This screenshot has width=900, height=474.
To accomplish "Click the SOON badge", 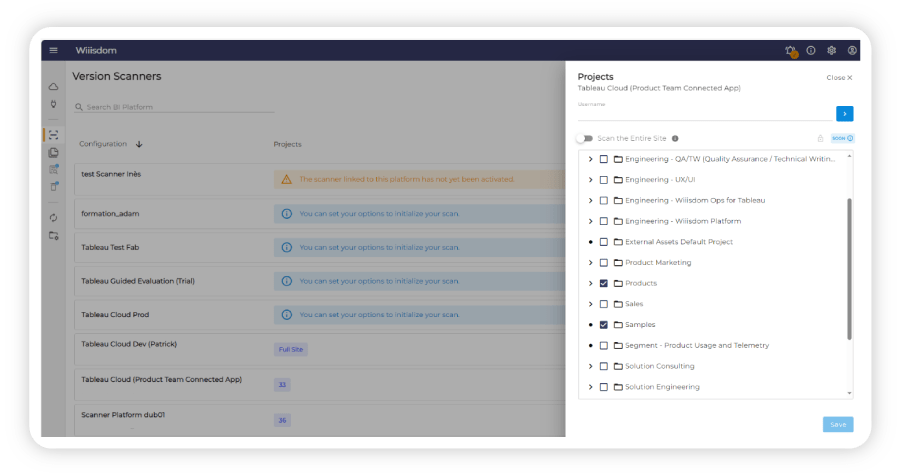I will tap(843, 138).
